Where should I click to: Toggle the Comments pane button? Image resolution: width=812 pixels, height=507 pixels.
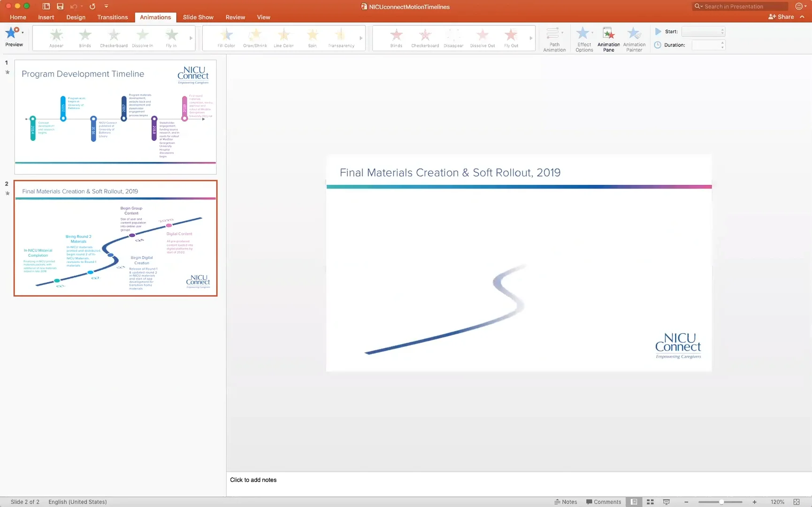tap(604, 502)
